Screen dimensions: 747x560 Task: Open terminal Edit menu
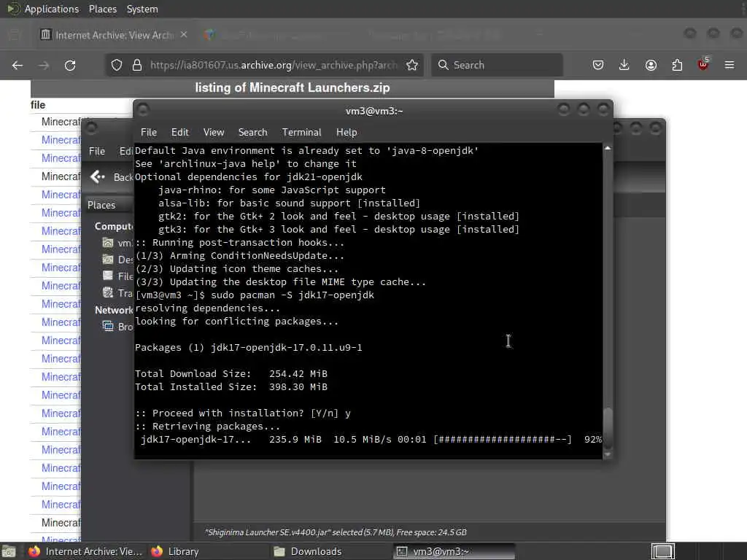coord(179,133)
